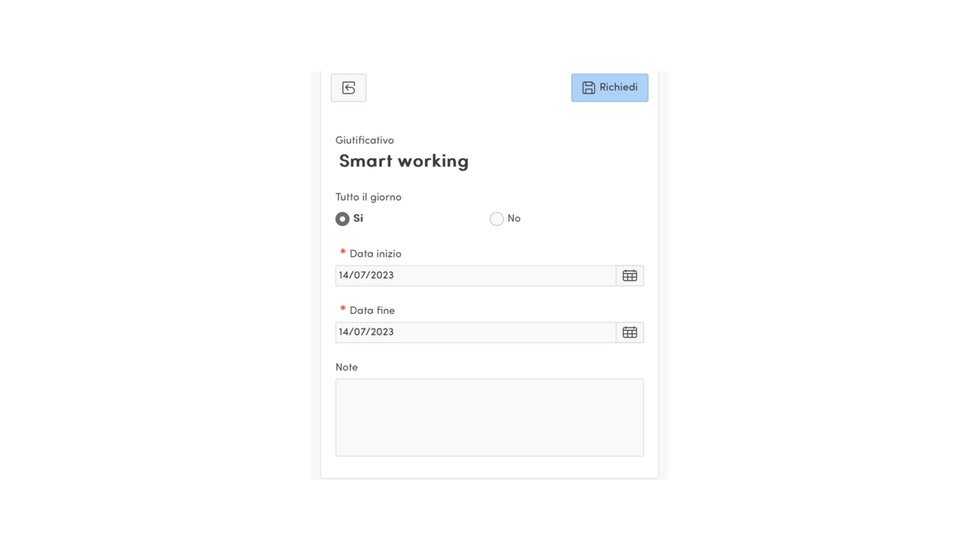
Task: Click the Smart working heading
Action: 403,161
